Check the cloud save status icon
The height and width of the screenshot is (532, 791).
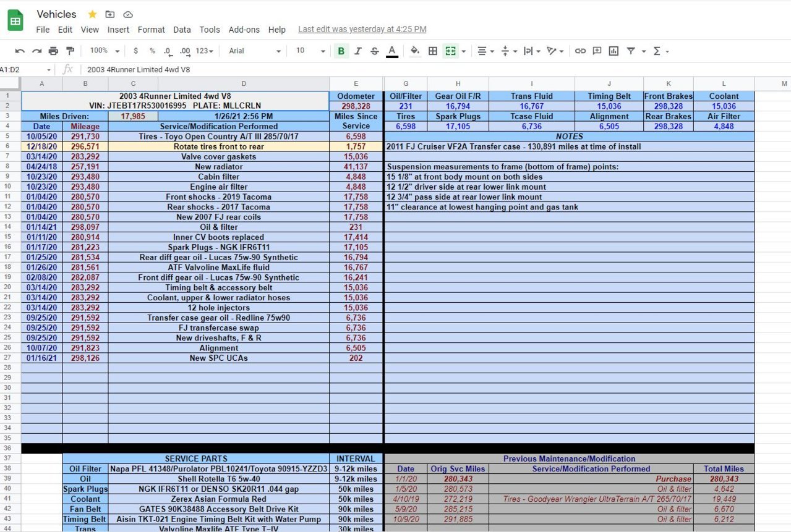click(x=128, y=14)
